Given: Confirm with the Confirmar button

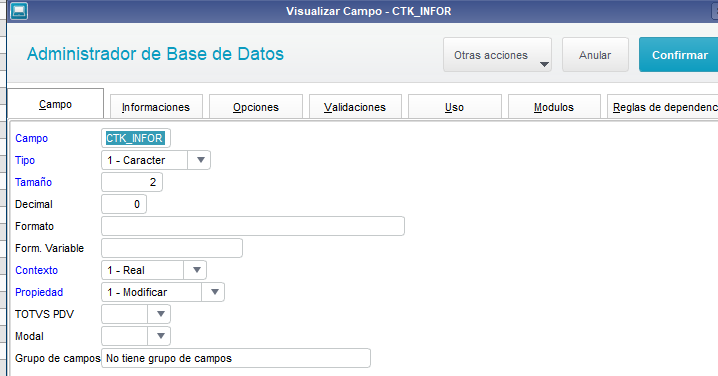Looking at the screenshot, I should [679, 55].
